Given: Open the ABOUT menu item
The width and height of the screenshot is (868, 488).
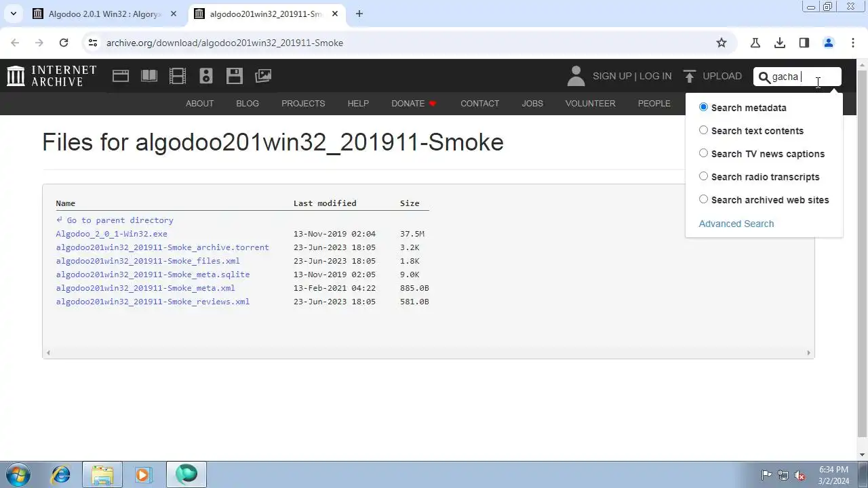Looking at the screenshot, I should (199, 104).
